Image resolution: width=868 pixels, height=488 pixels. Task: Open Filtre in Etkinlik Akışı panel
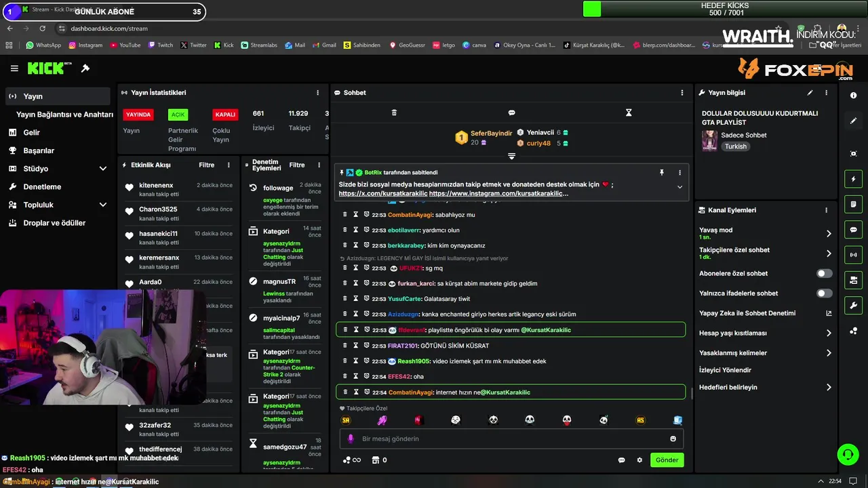(206, 165)
